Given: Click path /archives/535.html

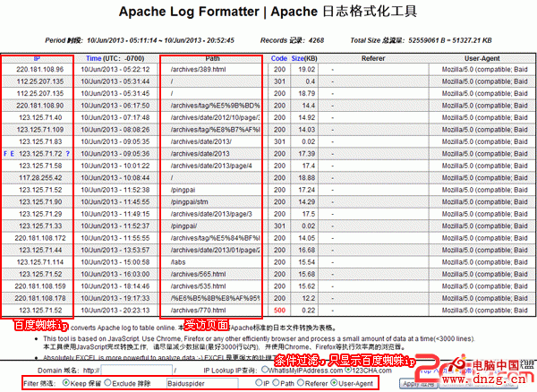Looking at the screenshot, I should coord(199,286).
